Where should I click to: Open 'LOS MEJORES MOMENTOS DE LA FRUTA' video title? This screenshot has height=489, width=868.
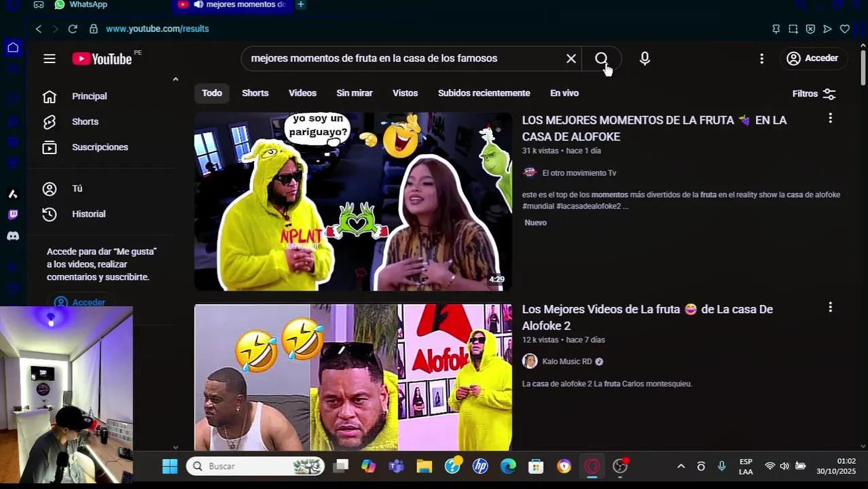pyautogui.click(x=654, y=128)
